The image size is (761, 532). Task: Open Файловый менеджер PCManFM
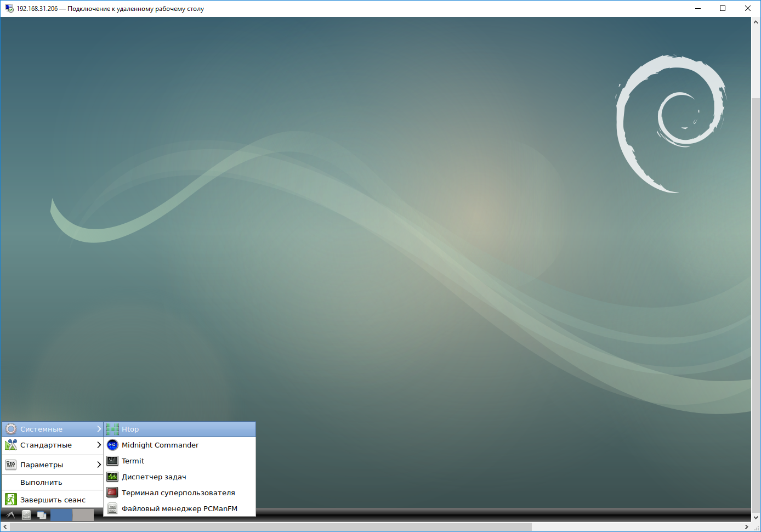pos(180,508)
